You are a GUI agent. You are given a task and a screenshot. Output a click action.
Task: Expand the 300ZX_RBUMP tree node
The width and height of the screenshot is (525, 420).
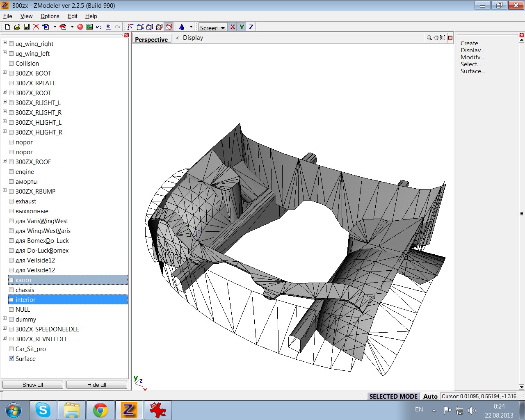click(5, 190)
